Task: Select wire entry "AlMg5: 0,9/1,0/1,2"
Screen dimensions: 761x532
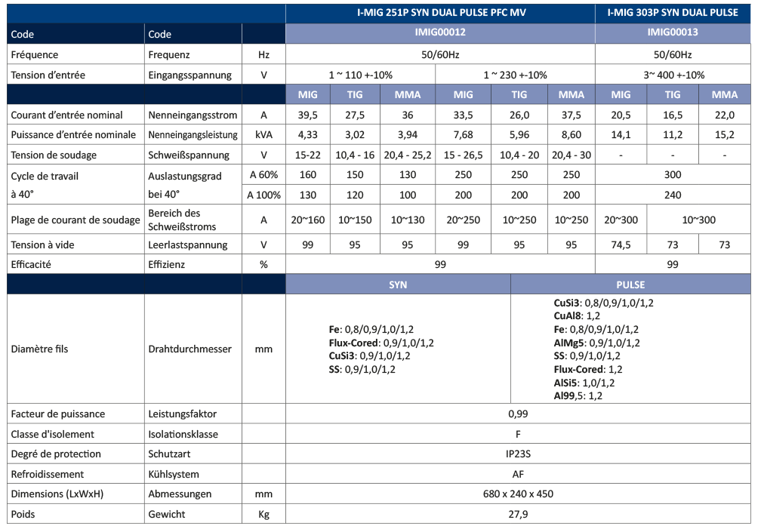Action: point(597,343)
